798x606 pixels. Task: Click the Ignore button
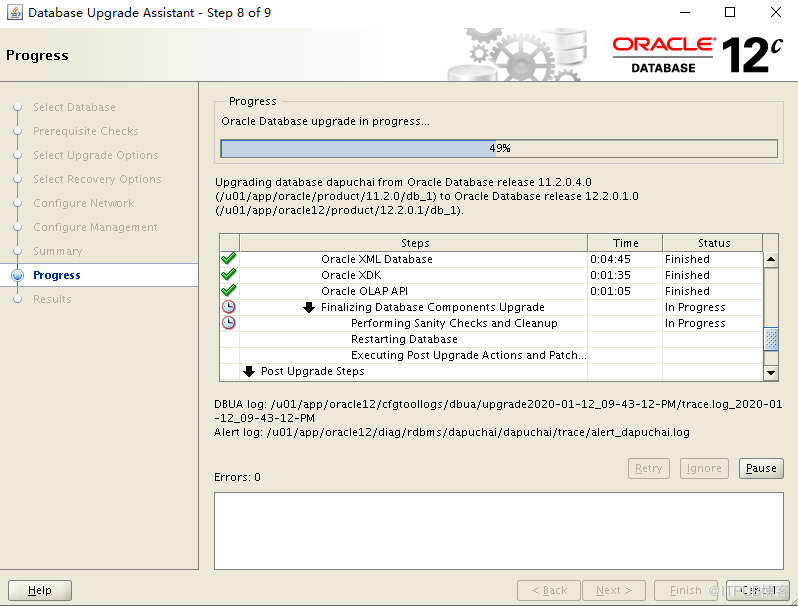point(704,468)
